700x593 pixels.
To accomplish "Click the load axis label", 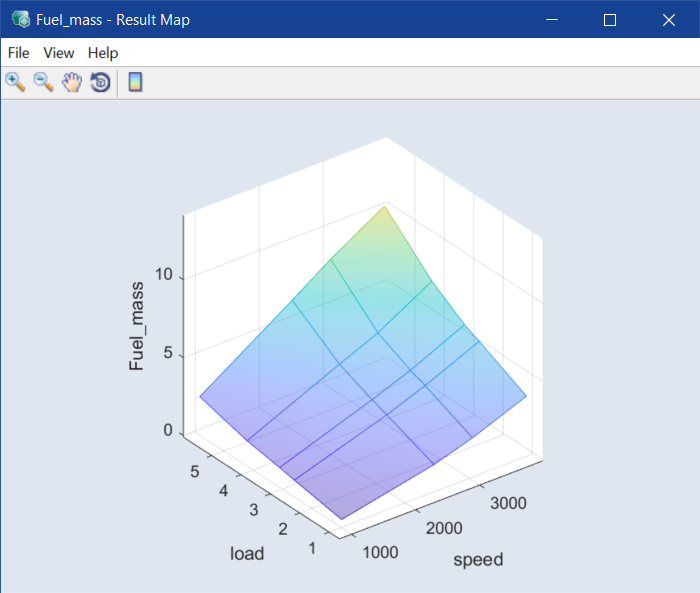I will pos(247,553).
